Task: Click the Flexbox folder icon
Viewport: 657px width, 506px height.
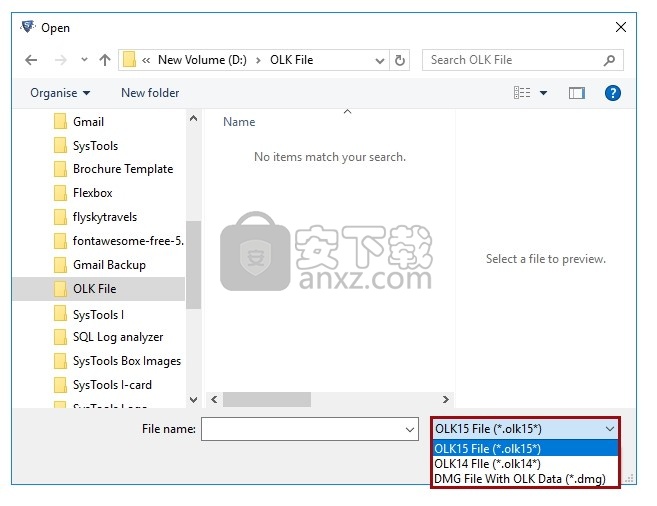Action: pyautogui.click(x=60, y=193)
